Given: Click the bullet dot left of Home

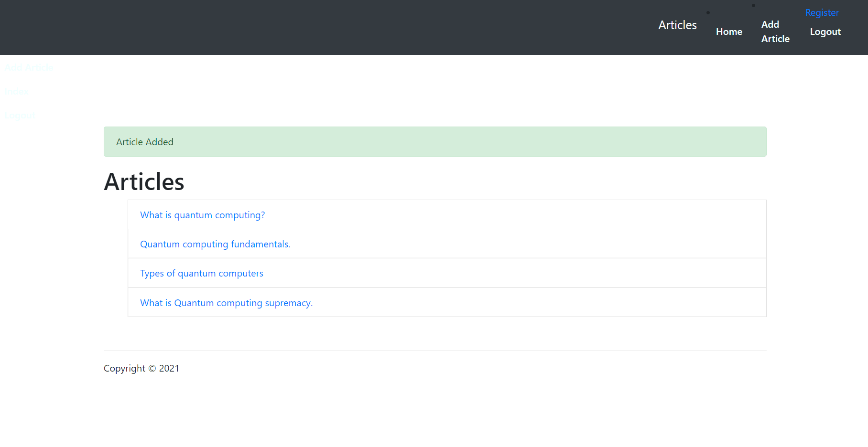Looking at the screenshot, I should pos(708,13).
